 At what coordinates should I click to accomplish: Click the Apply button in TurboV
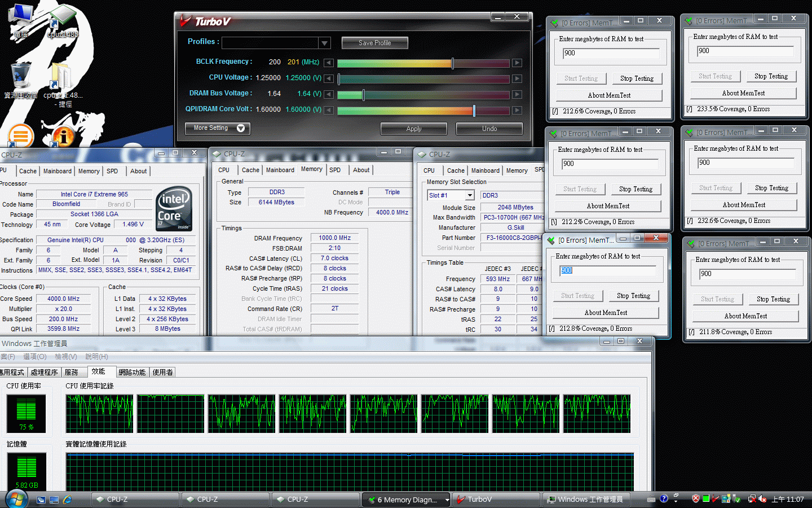pyautogui.click(x=414, y=129)
